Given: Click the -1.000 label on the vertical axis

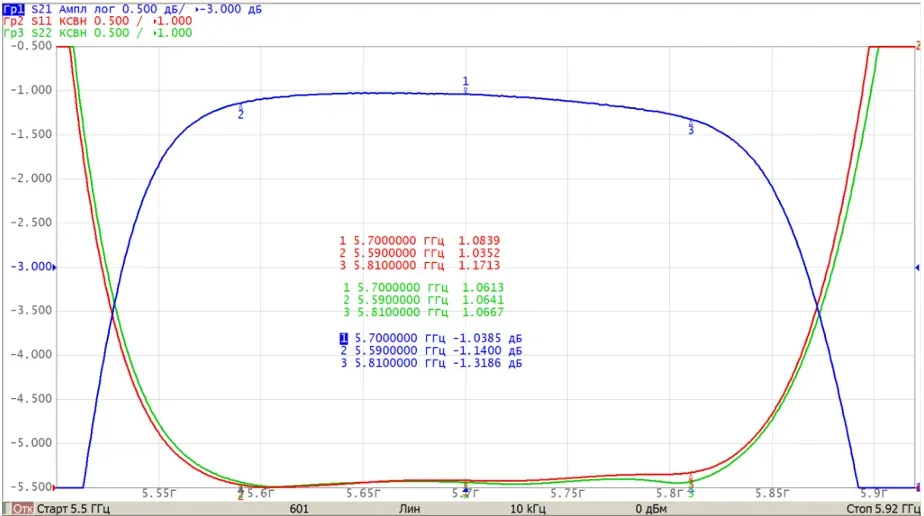Looking at the screenshot, I should [31, 90].
